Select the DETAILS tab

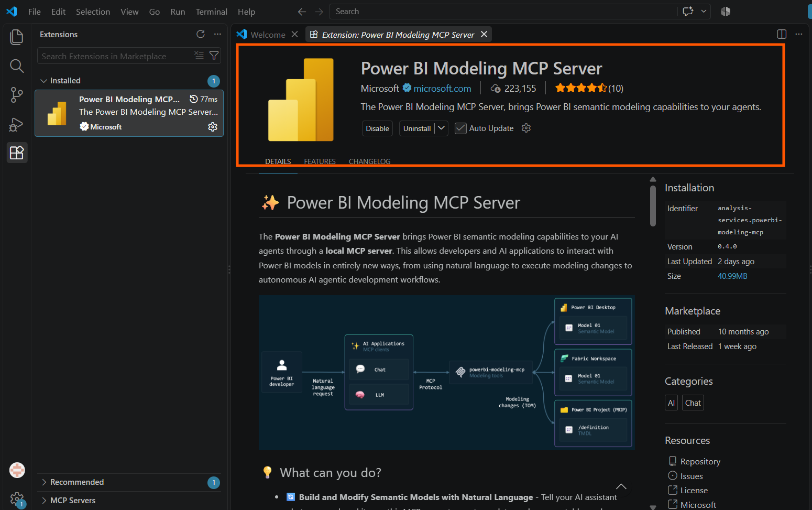point(278,161)
